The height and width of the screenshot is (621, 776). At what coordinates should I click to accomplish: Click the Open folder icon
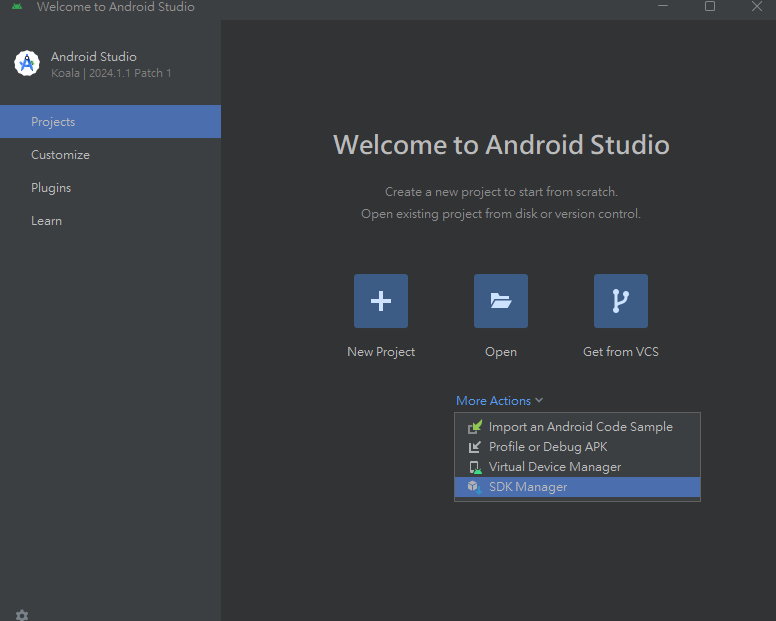tap(500, 301)
